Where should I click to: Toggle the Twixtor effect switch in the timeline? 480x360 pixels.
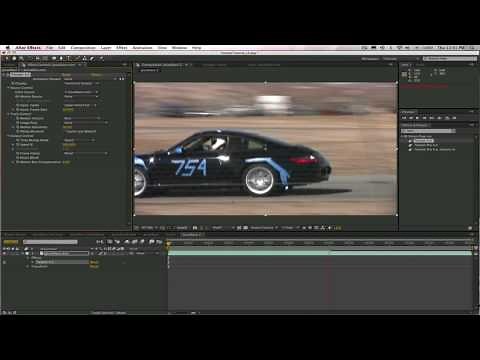4,262
